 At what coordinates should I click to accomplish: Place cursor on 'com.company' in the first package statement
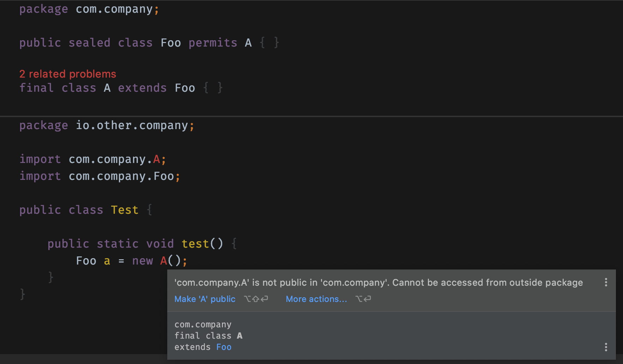click(114, 9)
